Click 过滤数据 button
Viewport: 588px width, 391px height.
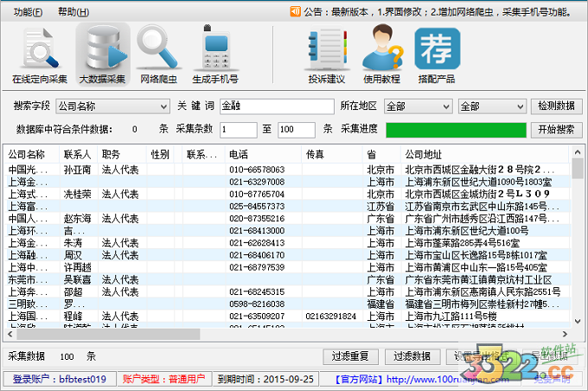412,356
